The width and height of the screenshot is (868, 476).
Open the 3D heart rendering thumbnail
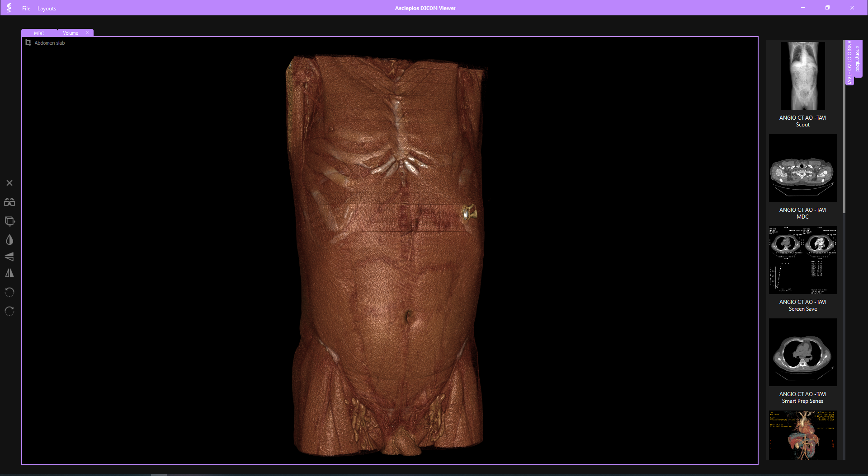pyautogui.click(x=802, y=435)
